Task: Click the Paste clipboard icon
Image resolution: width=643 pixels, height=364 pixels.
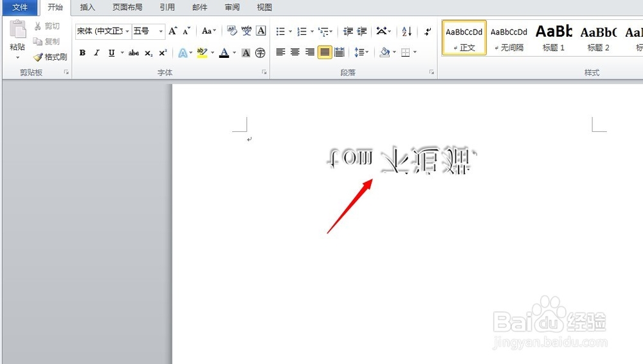Action: pyautogui.click(x=17, y=30)
